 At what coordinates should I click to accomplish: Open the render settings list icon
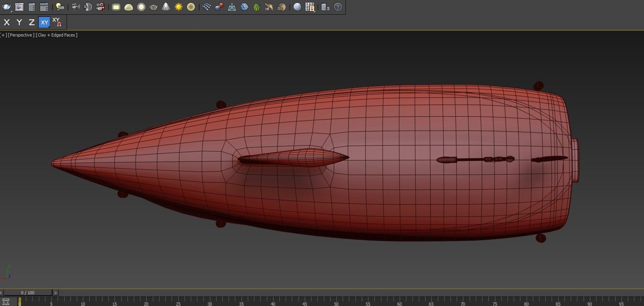click(32, 7)
